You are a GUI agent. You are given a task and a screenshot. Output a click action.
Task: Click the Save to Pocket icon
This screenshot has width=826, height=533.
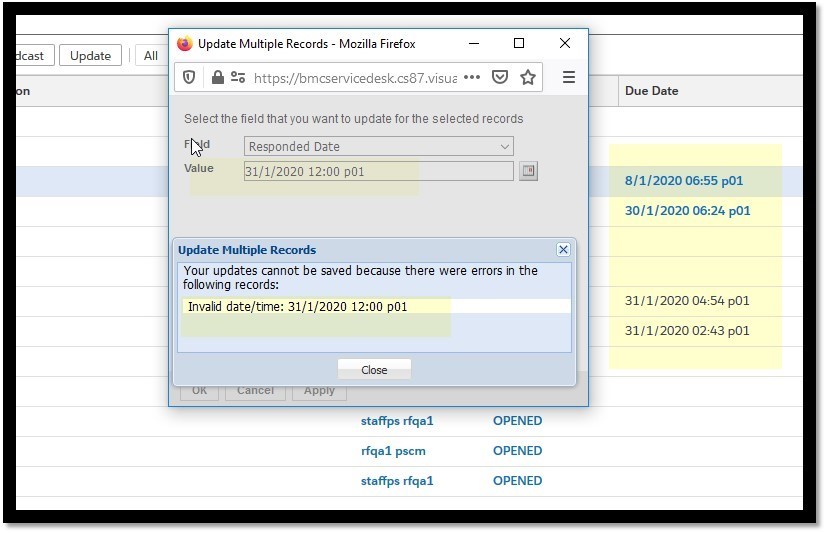click(501, 77)
